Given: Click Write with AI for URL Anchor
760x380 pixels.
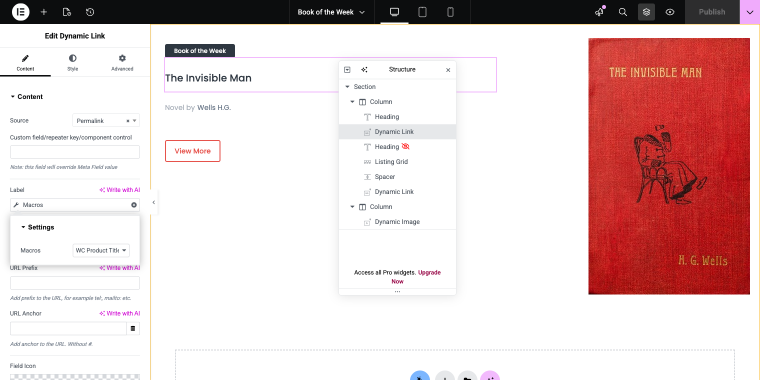Looking at the screenshot, I should (x=120, y=313).
